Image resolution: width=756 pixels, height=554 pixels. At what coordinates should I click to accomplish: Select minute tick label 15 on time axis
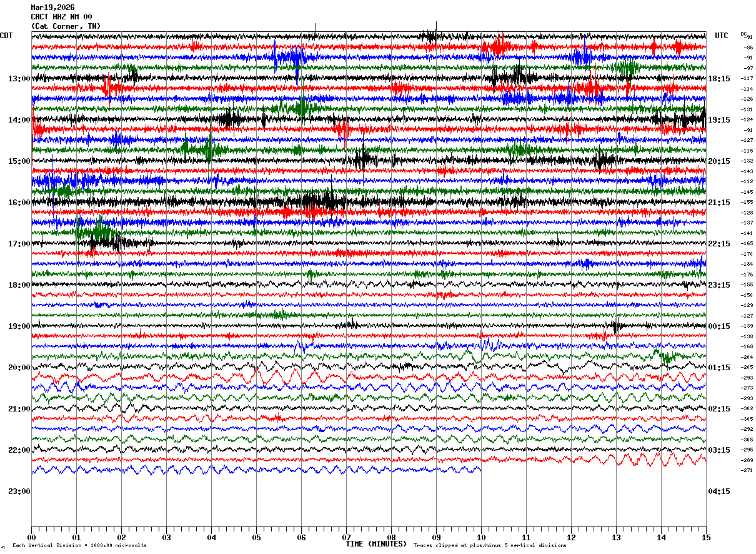click(706, 538)
